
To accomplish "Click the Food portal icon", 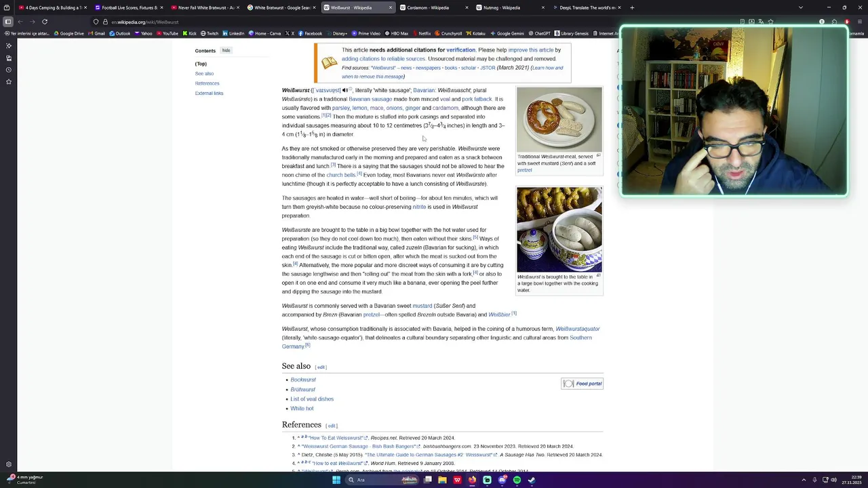I will [568, 384].
